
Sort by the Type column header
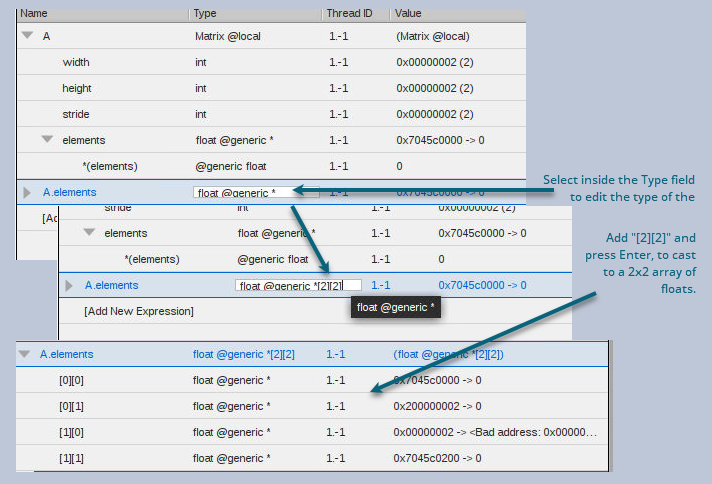point(205,13)
